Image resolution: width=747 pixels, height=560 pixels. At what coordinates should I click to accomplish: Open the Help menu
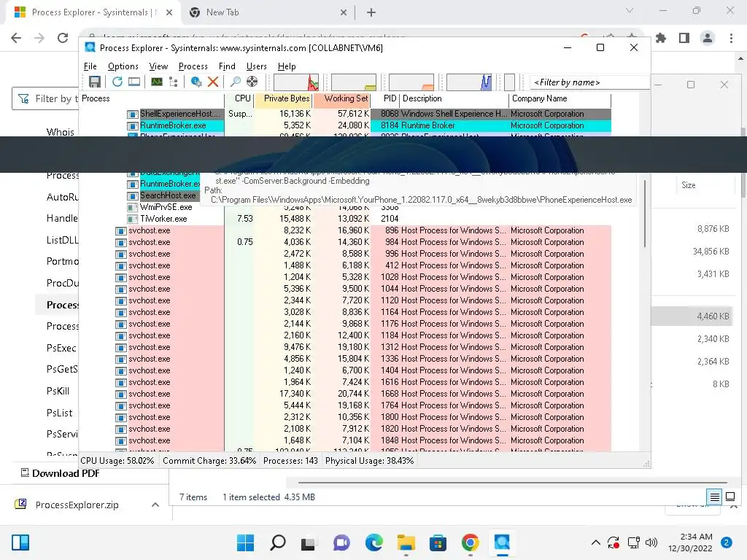(287, 66)
